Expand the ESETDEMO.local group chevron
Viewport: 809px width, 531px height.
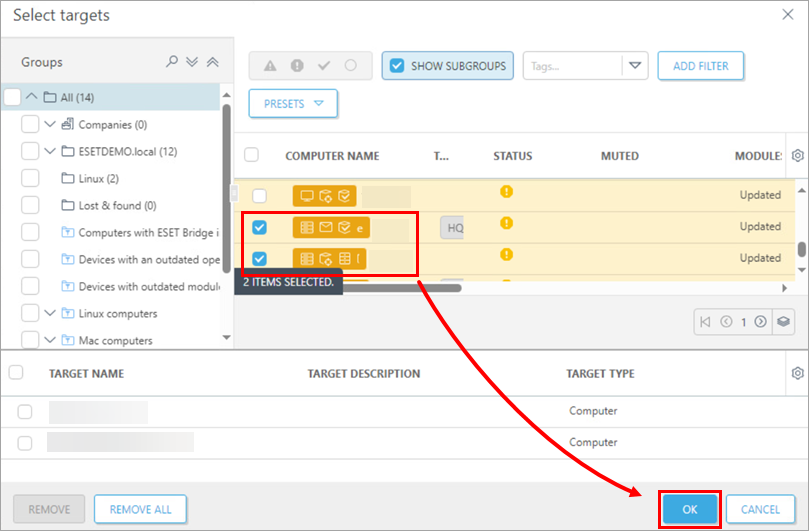(50, 151)
